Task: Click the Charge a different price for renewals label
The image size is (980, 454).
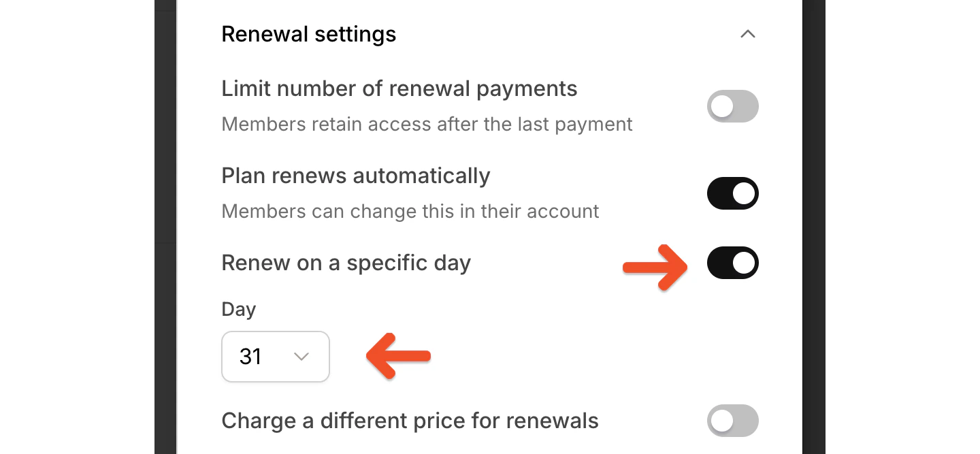Action: coord(410,421)
